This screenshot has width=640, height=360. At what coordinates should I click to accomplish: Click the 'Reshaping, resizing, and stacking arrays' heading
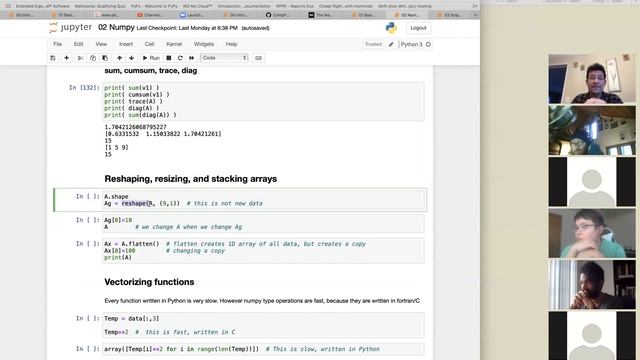point(191,179)
